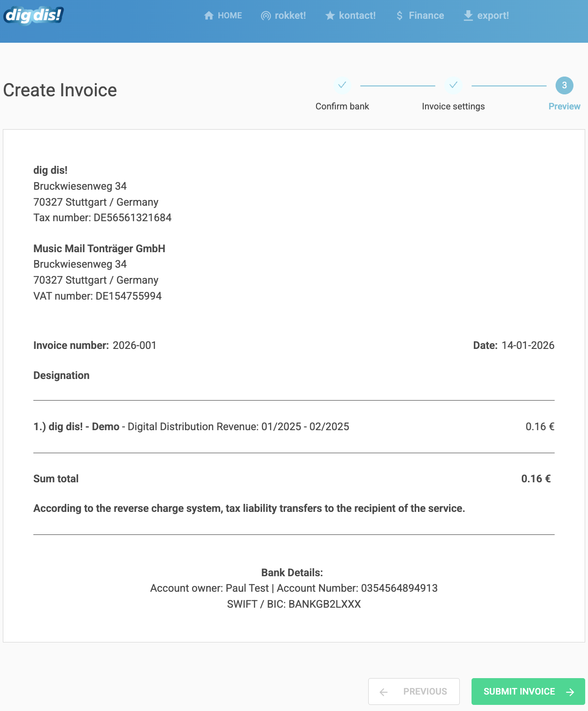Open the HOME menu item
Viewport: 588px width, 711px height.
223,15
